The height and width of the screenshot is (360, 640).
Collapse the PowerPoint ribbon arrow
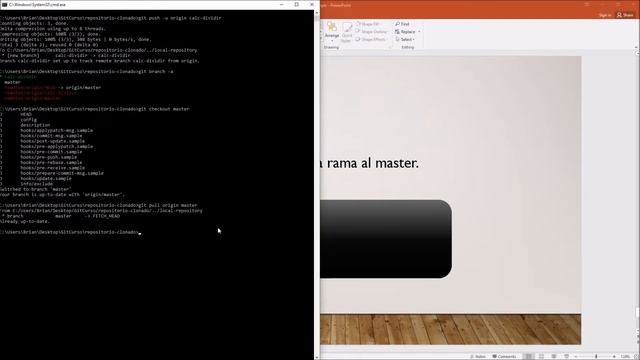click(x=636, y=48)
